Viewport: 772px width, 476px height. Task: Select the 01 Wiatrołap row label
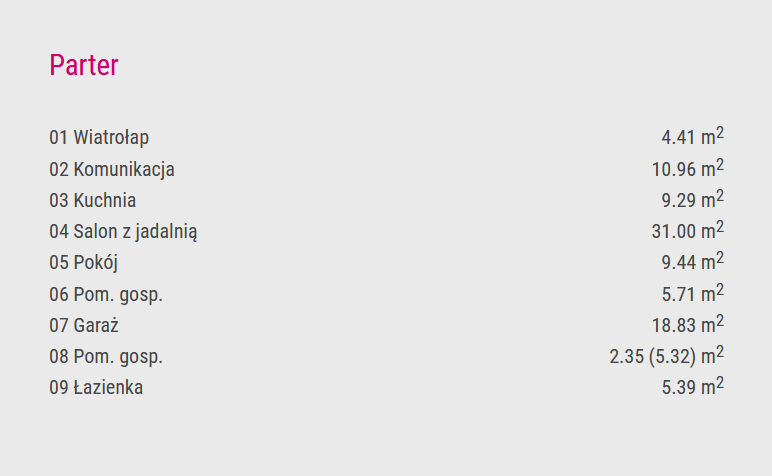pos(99,137)
